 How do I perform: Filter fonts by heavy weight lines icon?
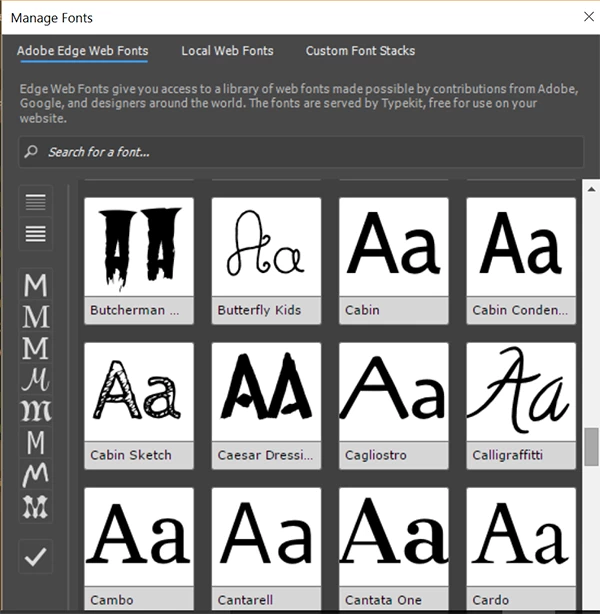point(36,233)
